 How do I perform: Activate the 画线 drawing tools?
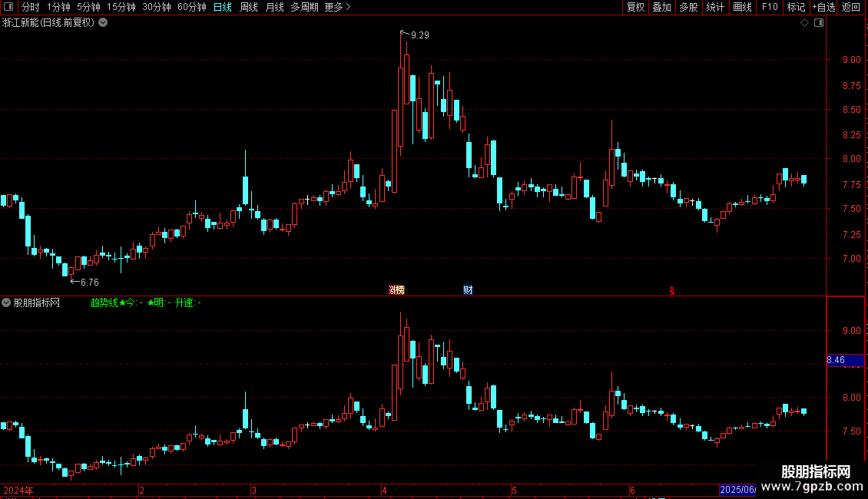click(742, 7)
